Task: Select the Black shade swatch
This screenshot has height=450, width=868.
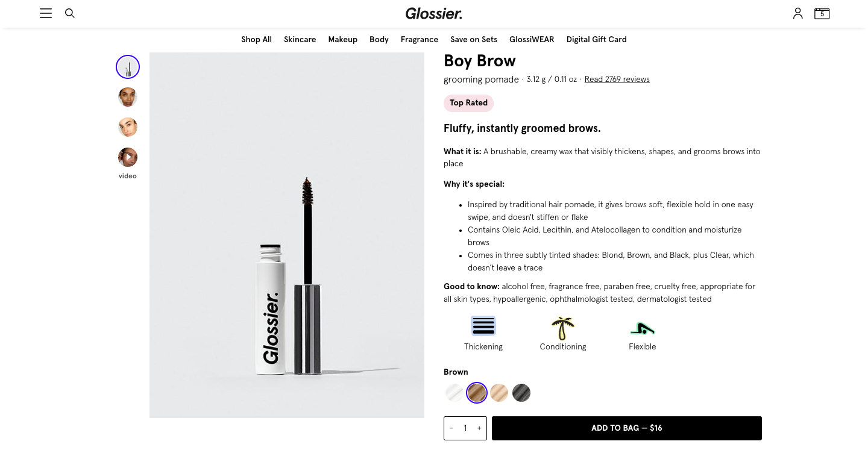Action: (x=521, y=393)
